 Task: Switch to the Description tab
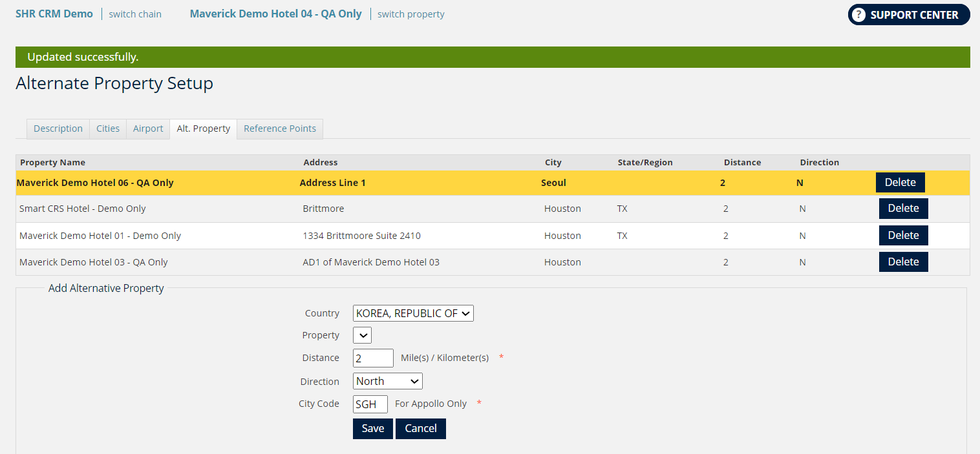point(58,129)
